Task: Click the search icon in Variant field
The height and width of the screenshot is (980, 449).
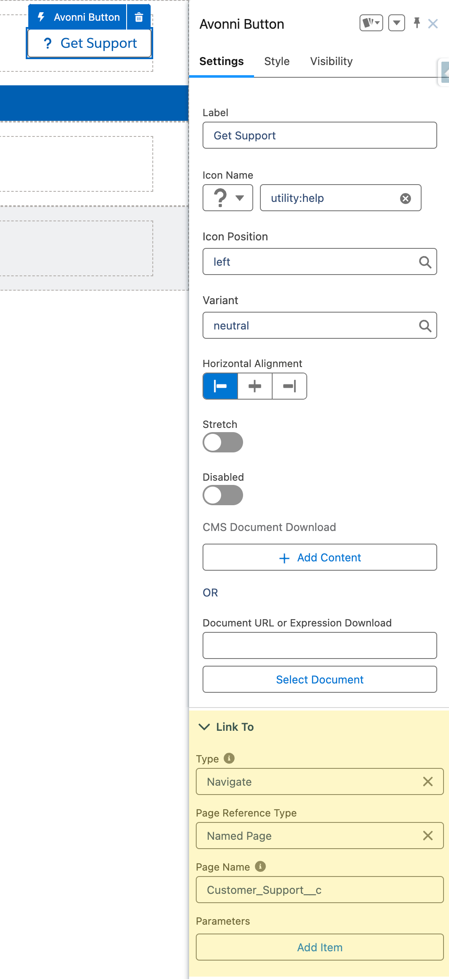Action: coord(425,326)
